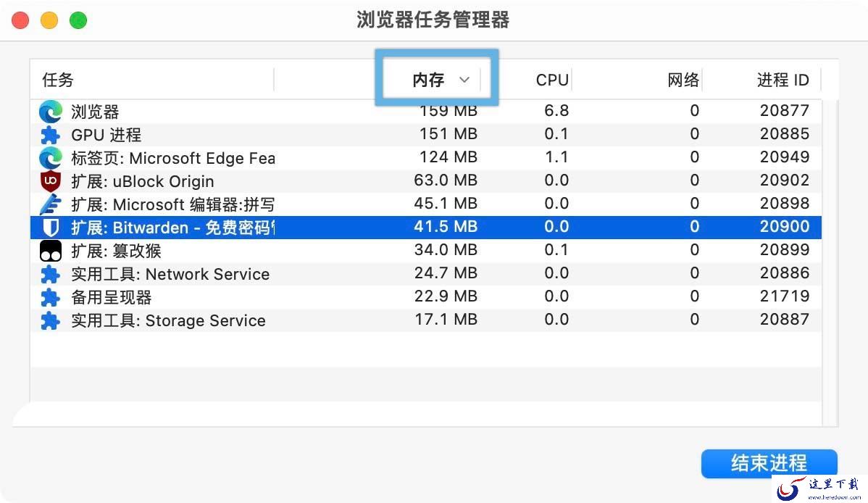The height and width of the screenshot is (503, 868).
Task: Click the 41.5 MB memory value
Action: [x=445, y=227]
